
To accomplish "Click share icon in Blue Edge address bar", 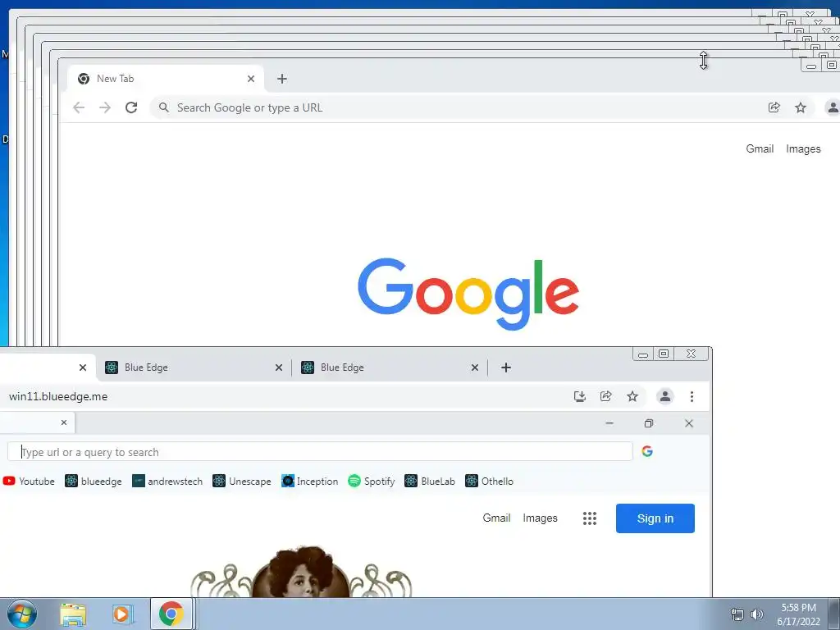I will tap(606, 396).
